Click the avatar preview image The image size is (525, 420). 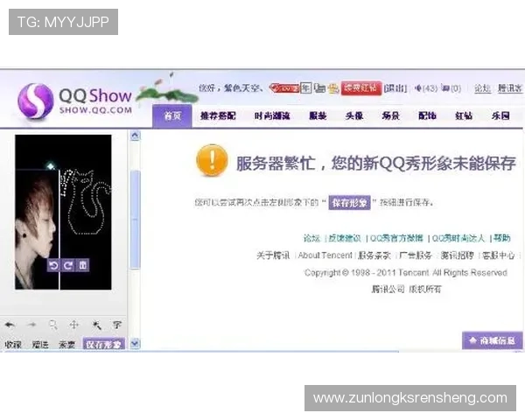[63, 213]
